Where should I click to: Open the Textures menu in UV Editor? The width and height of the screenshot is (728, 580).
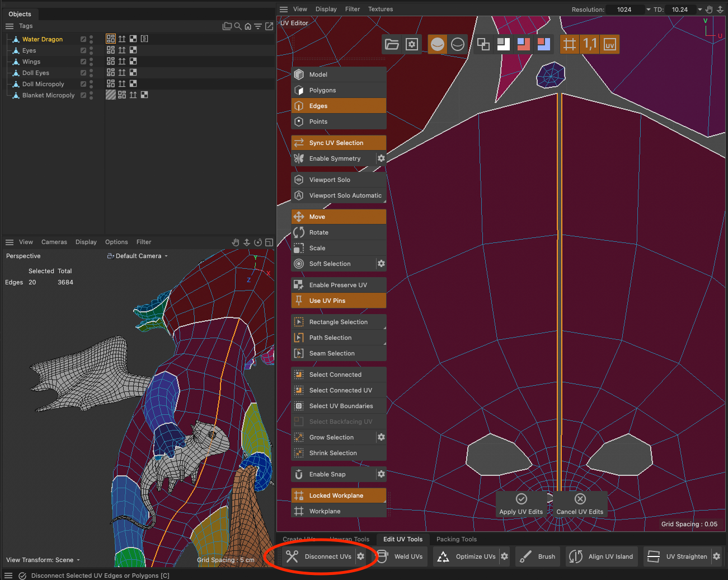[381, 10]
